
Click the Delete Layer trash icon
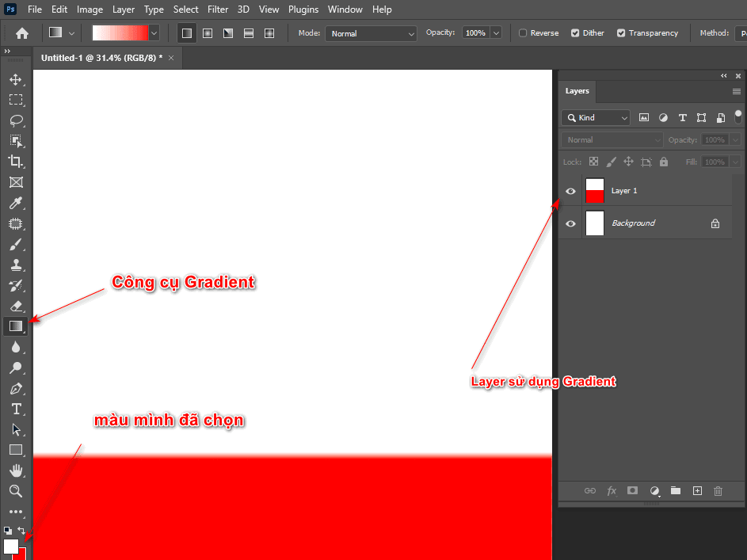click(718, 490)
